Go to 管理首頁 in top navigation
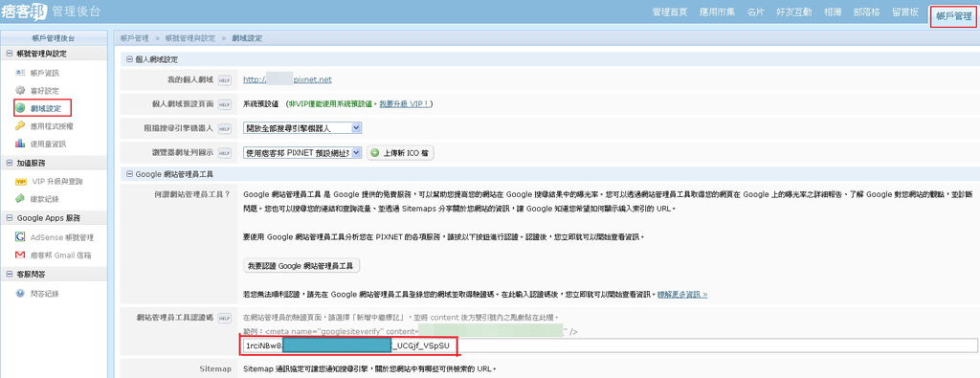The image size is (980, 378). pos(669,11)
